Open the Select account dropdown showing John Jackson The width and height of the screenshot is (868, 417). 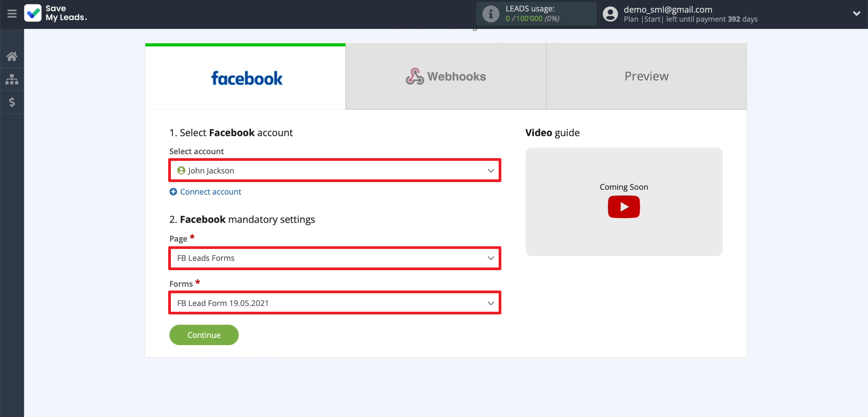click(335, 170)
